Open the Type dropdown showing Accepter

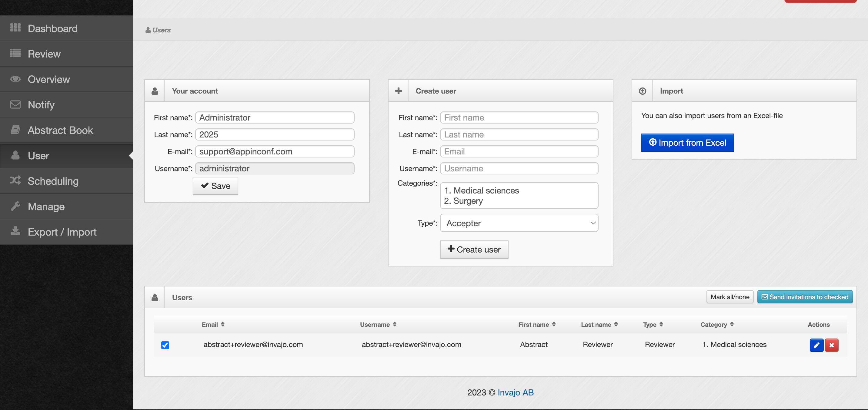[519, 223]
